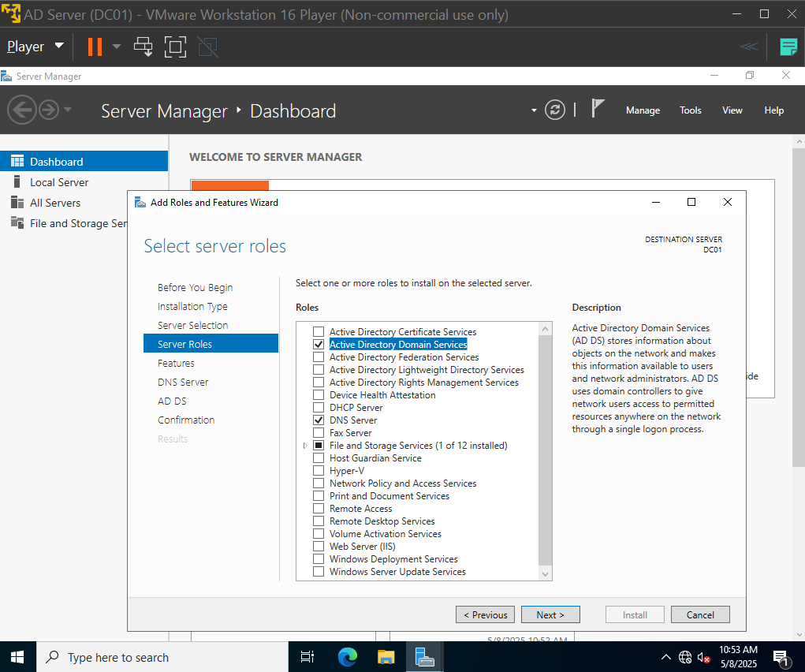
Task: Open Task View on the taskbar
Action: pos(307,657)
